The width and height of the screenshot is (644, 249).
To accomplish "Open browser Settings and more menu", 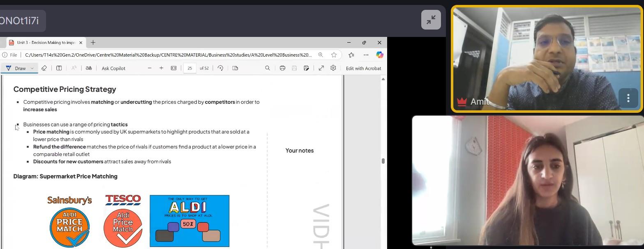I will coord(366,55).
